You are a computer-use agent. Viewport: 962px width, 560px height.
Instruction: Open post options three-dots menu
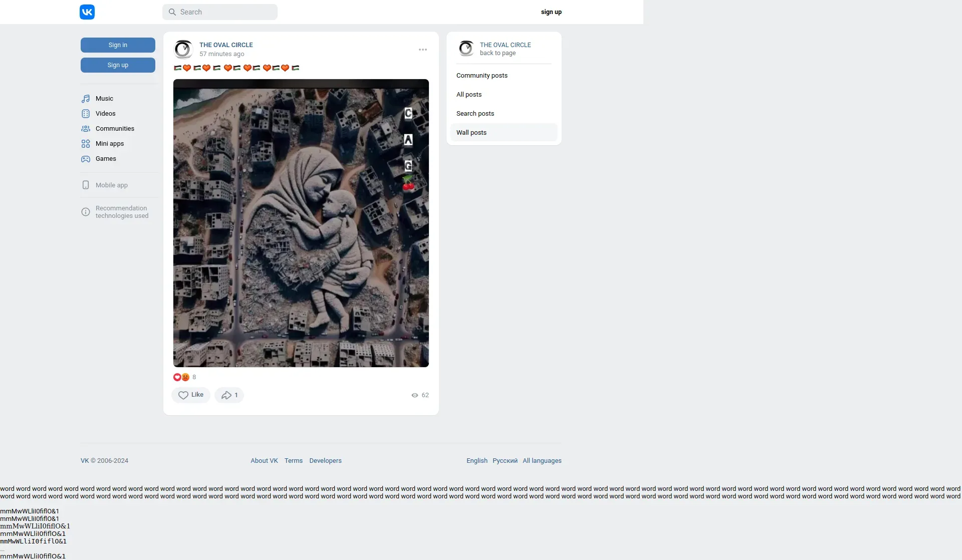(423, 50)
